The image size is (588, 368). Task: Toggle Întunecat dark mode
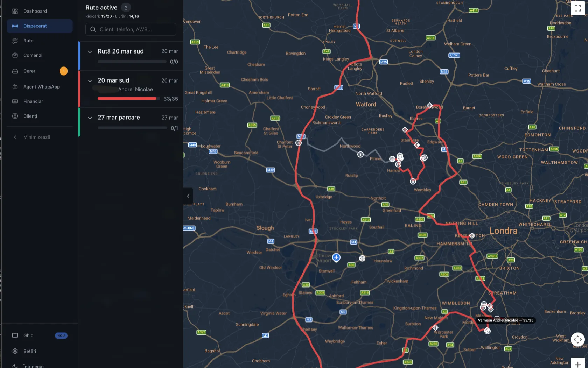click(x=15, y=366)
